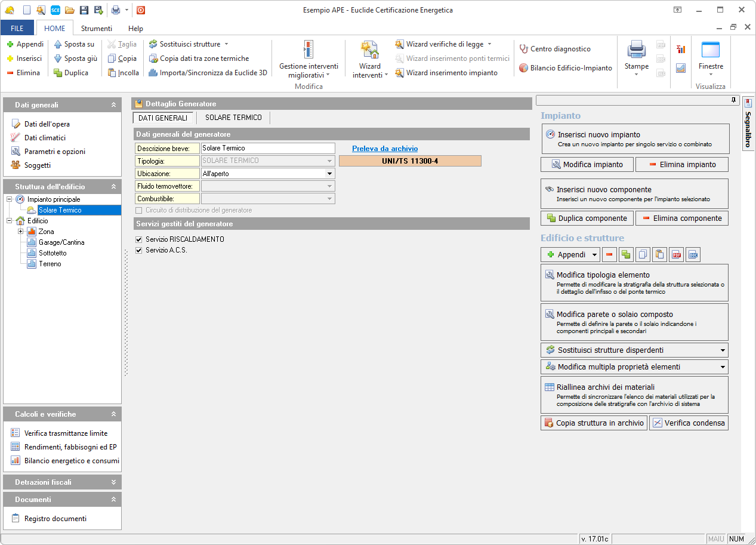Expand the Zona tree node

point(21,232)
